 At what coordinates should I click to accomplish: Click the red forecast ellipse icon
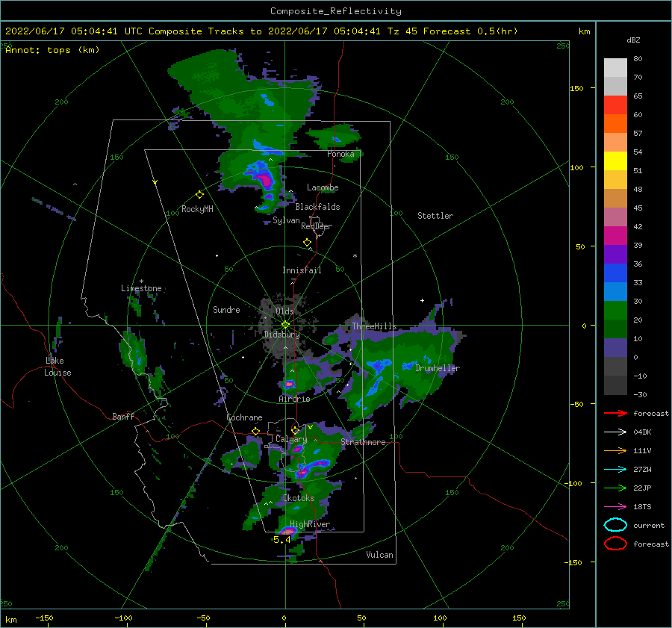coord(615,544)
